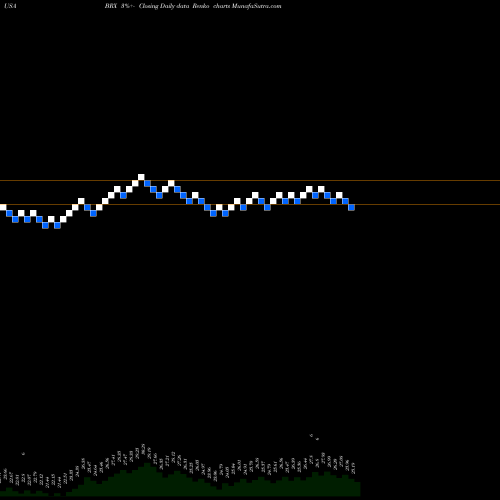Click the BRX ticker symbol in the title
500x500 pixels.
110,6
